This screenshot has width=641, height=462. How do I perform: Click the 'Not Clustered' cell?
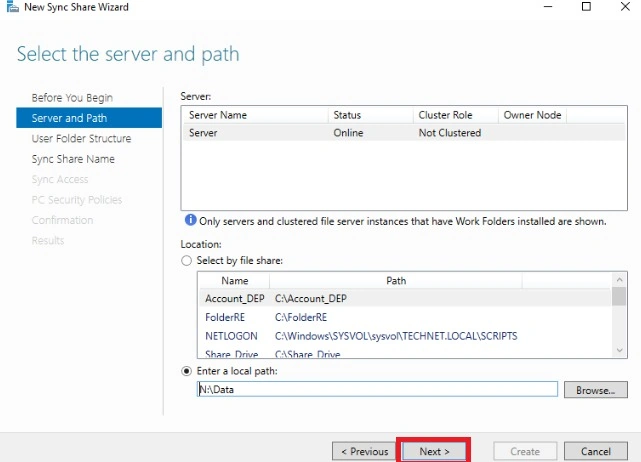pos(450,133)
